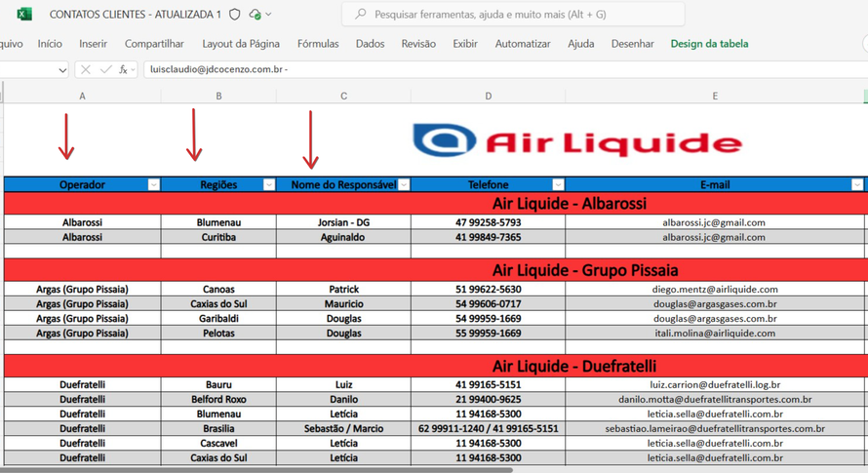This screenshot has width=868, height=473.
Task: Click the Compartilhar menu item
Action: coord(154,44)
